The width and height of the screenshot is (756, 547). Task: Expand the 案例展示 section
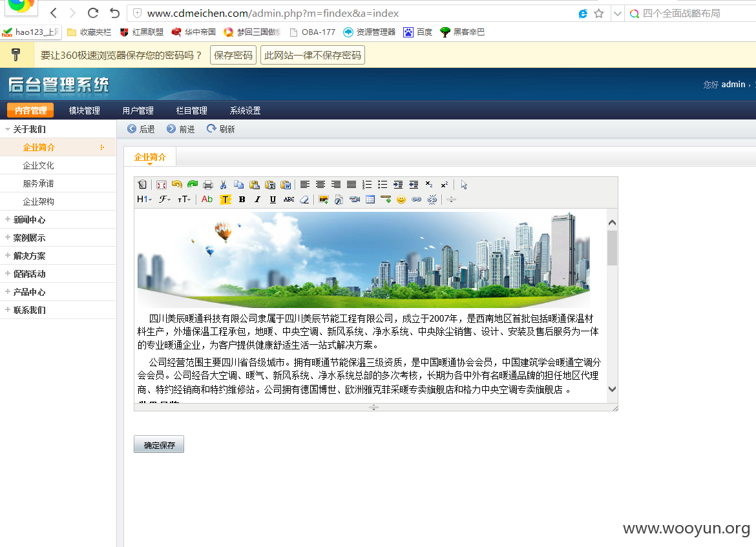8,237
